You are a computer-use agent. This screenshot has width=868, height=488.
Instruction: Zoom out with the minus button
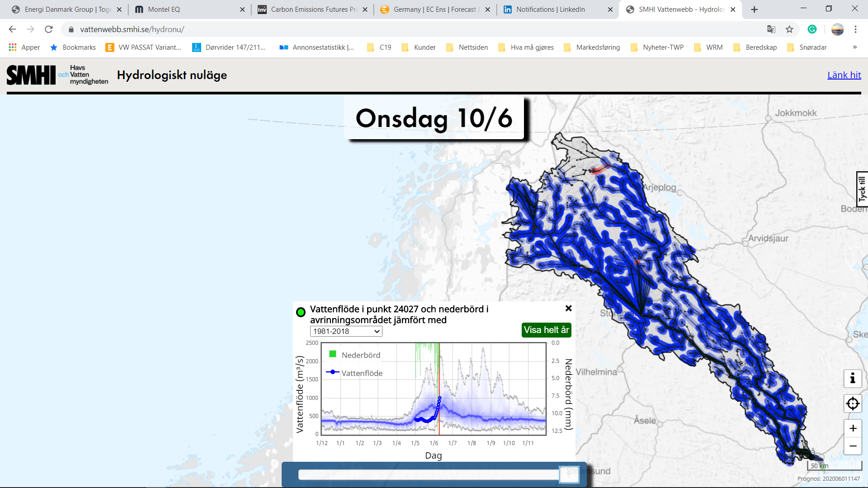853,446
